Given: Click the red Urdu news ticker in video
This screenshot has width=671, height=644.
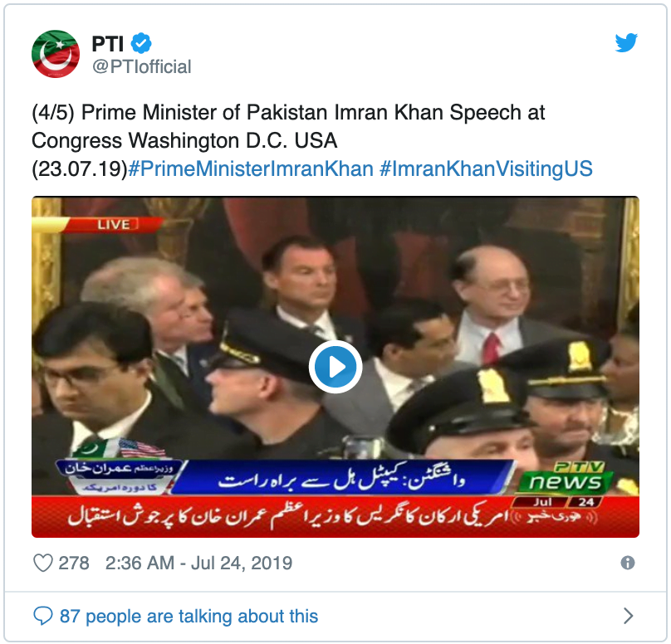Looking at the screenshot, I should click(335, 516).
